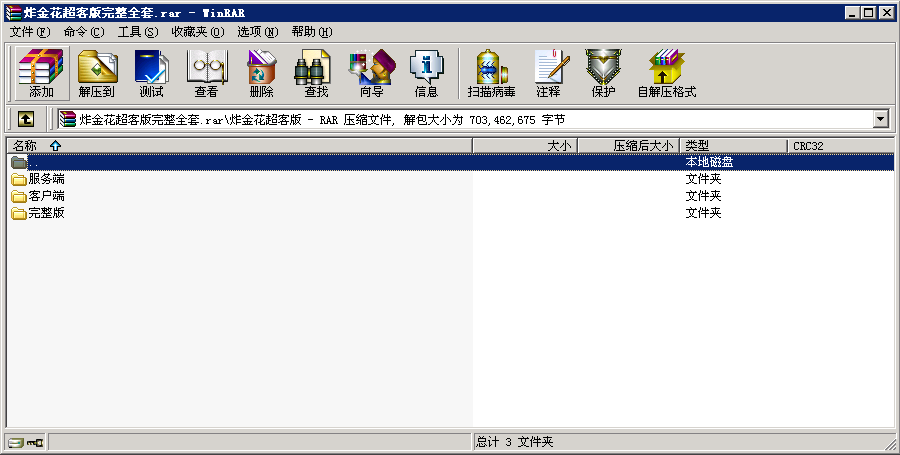Viewport: 900px width, 455px height.
Task: Start 扫描病毒 (Virus Scan)
Action: pos(492,73)
